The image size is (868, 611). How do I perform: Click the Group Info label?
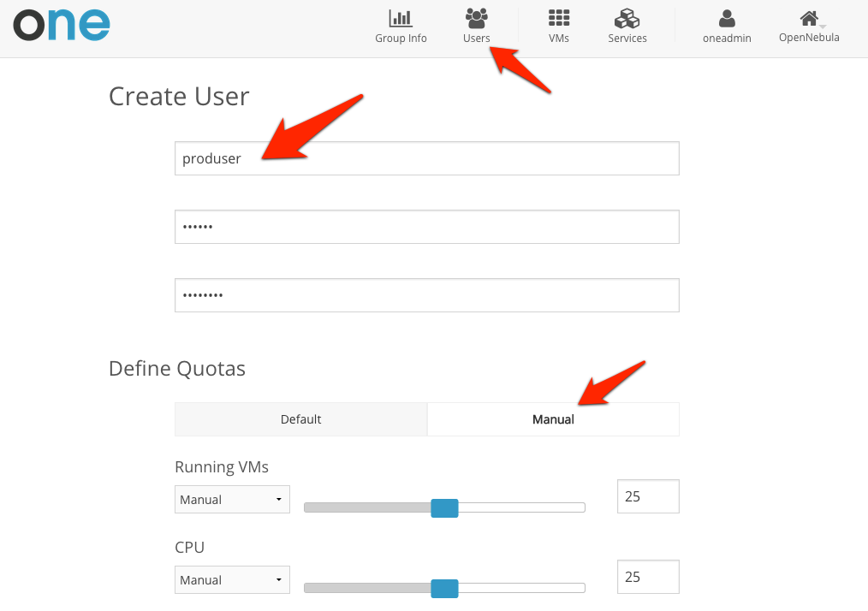tap(401, 39)
